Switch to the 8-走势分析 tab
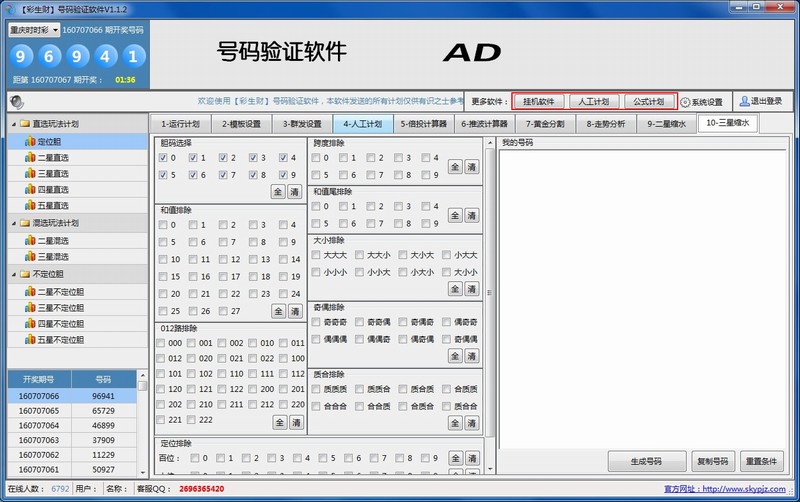Screen dimensions: 800x502 pyautogui.click(x=606, y=124)
